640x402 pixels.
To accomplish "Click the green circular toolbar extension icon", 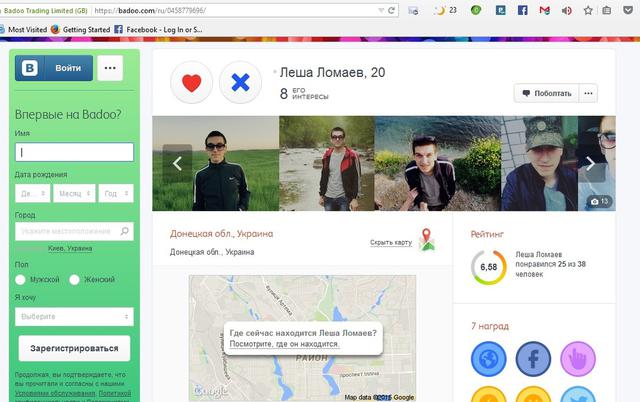I will pos(476,10).
